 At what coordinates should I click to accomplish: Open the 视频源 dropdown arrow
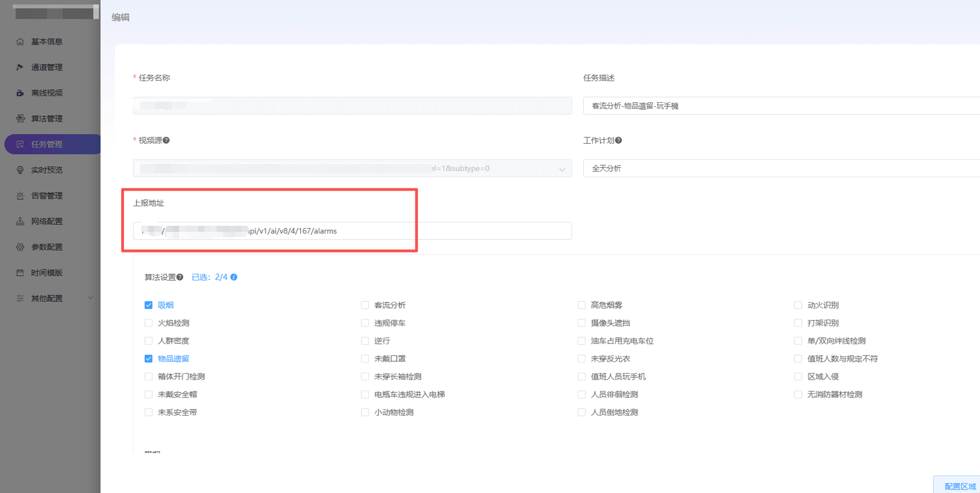(562, 169)
